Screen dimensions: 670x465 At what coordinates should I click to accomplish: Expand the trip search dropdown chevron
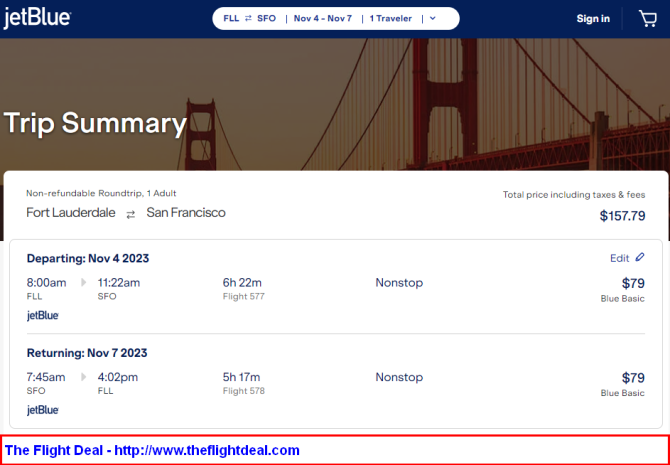432,18
